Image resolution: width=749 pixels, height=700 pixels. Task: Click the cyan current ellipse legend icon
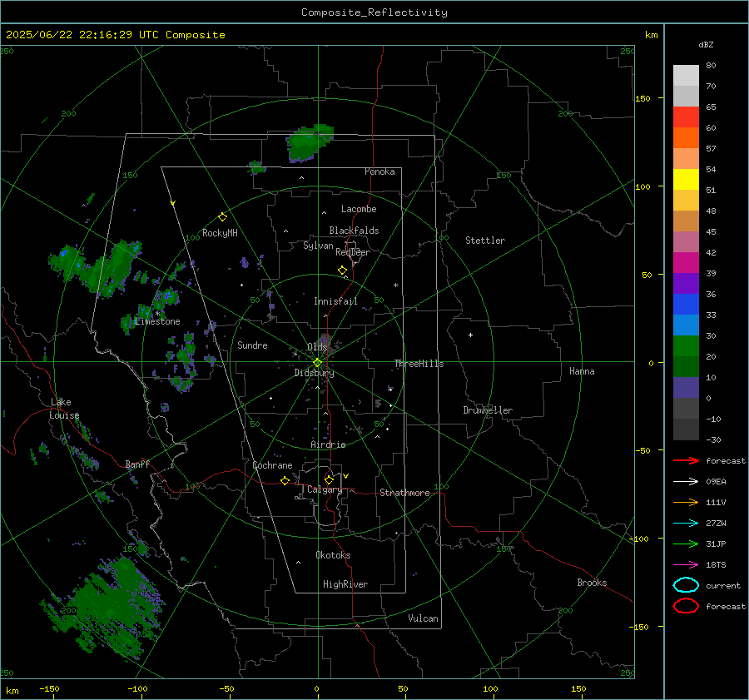pyautogui.click(x=686, y=585)
